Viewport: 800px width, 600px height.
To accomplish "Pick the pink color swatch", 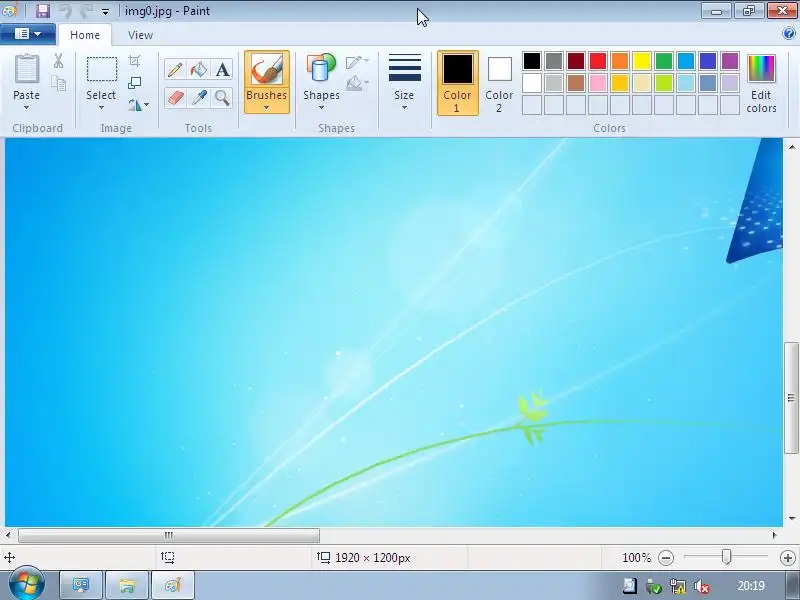I will 597,83.
